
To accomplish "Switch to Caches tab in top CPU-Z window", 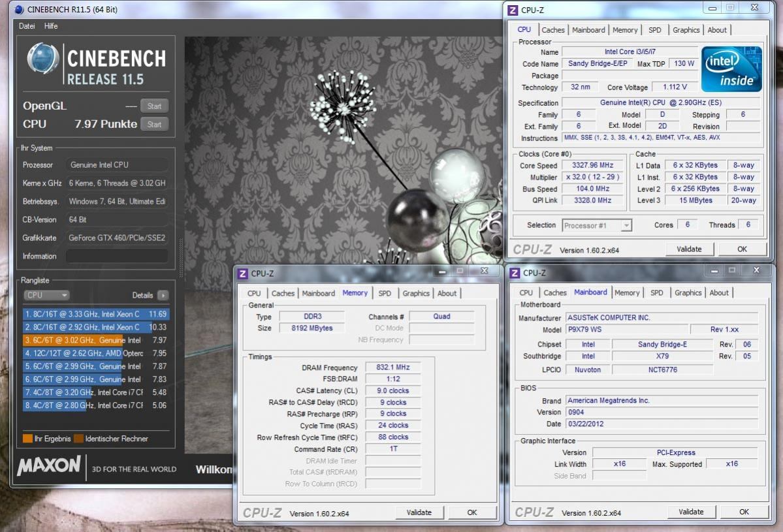I will click(552, 30).
